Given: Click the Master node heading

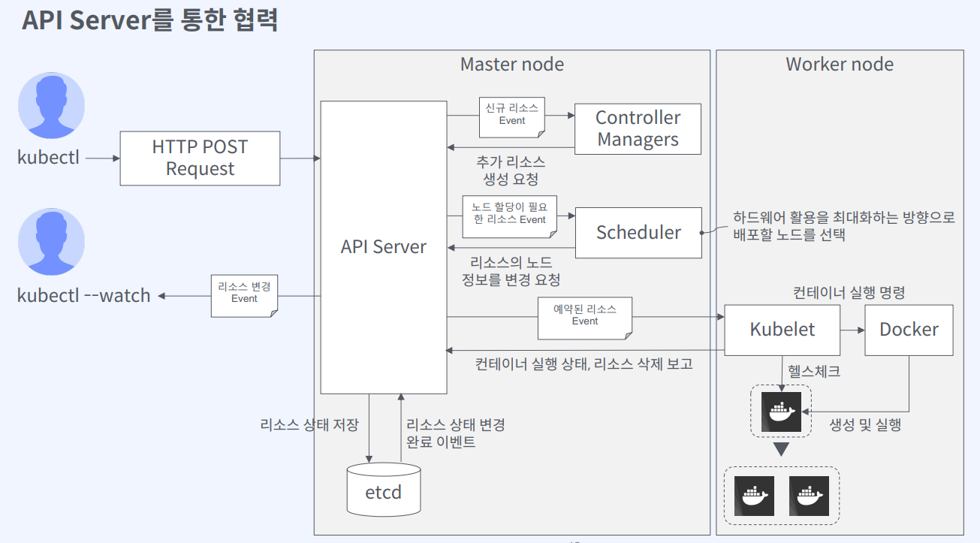Looking at the screenshot, I should coord(512,65).
